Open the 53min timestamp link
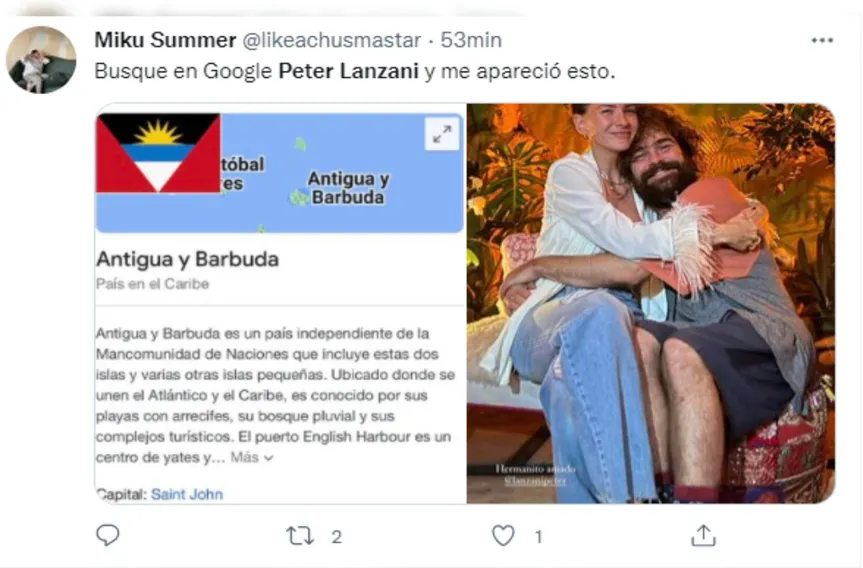863x568 pixels. pos(471,40)
